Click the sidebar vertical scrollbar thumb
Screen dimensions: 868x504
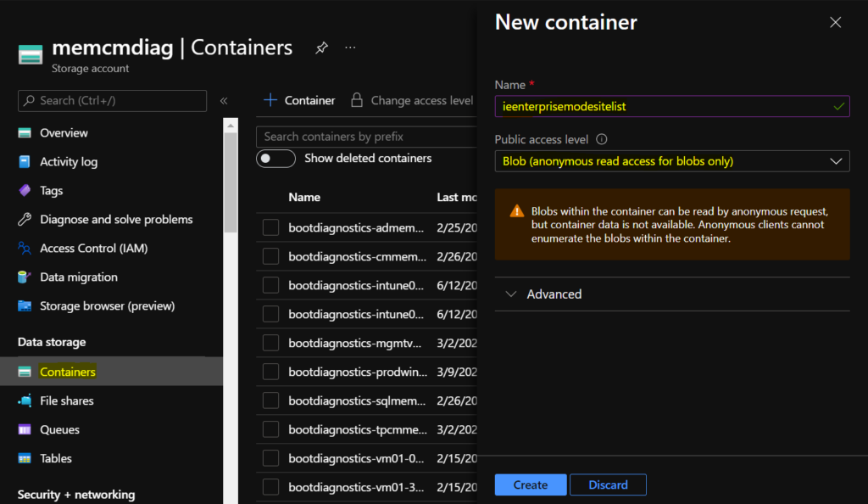coord(231,182)
